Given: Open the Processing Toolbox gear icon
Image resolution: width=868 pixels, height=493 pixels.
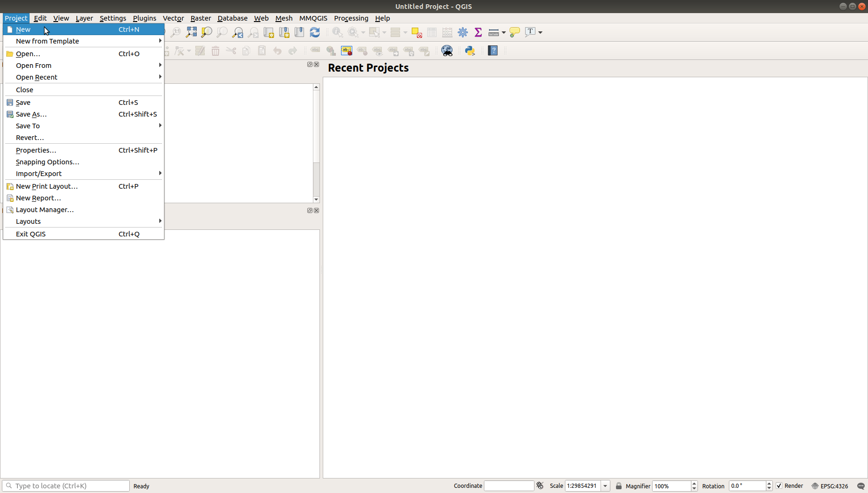Looking at the screenshot, I should point(463,32).
